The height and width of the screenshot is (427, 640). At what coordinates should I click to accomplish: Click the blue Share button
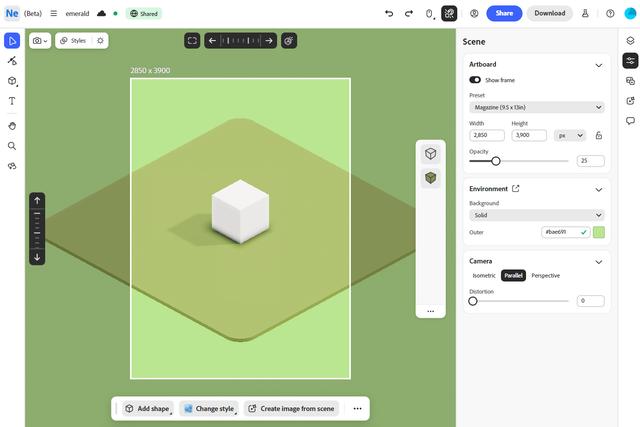504,13
